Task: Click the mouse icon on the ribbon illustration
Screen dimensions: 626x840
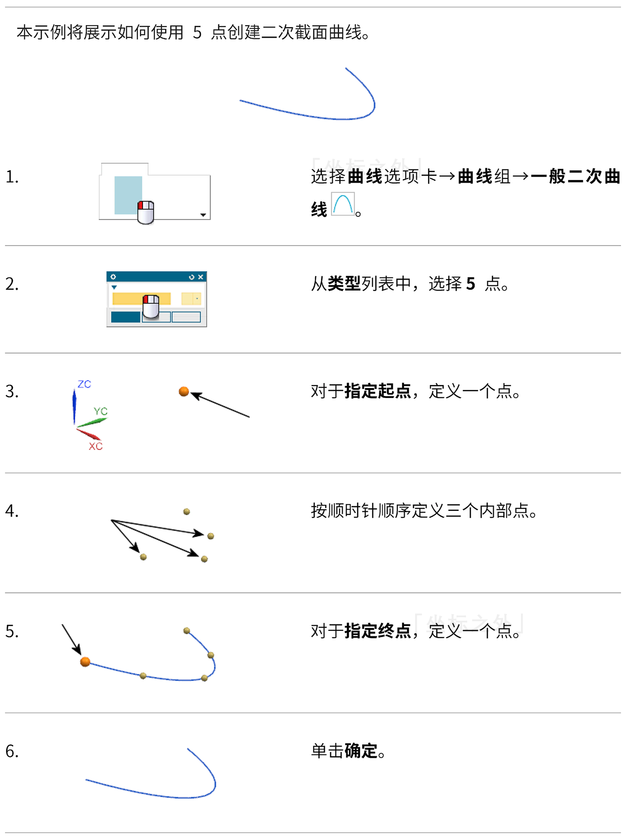Action: coord(146,212)
